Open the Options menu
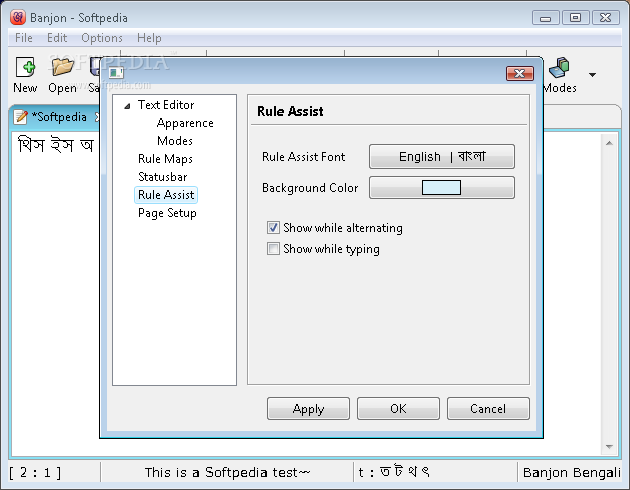This screenshot has height=490, width=630. [102, 38]
